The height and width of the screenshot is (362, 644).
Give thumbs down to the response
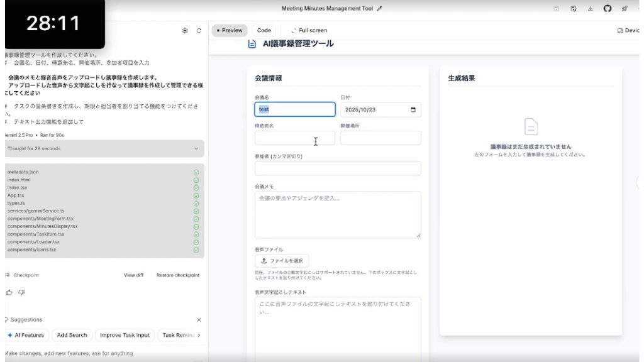(21, 292)
